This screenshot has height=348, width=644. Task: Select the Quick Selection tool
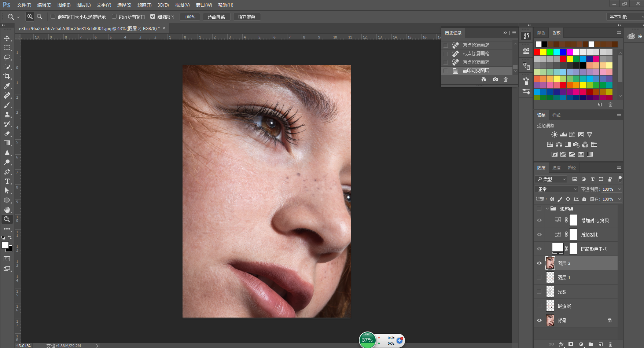7,67
